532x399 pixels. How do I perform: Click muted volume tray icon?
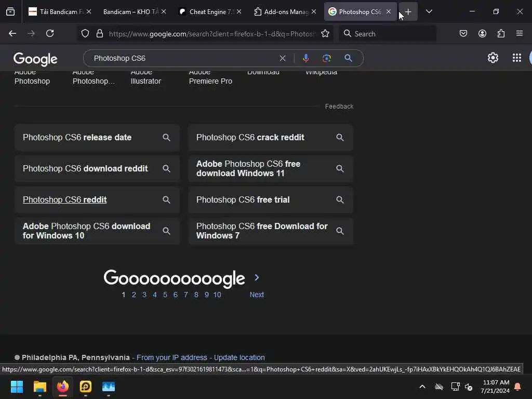(x=469, y=387)
